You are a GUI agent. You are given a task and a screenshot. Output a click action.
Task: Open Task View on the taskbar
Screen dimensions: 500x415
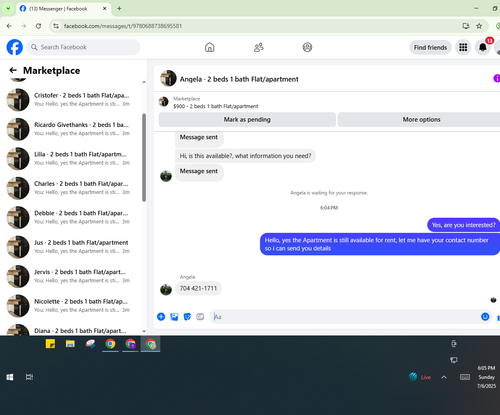[29, 377]
